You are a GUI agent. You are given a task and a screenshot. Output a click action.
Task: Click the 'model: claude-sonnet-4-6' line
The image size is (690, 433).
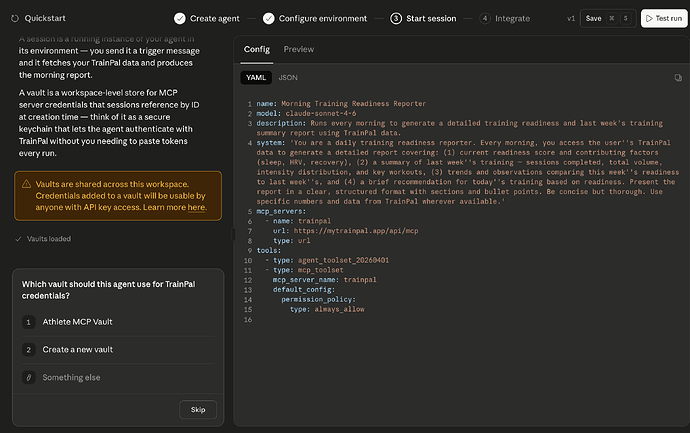pyautogui.click(x=306, y=114)
